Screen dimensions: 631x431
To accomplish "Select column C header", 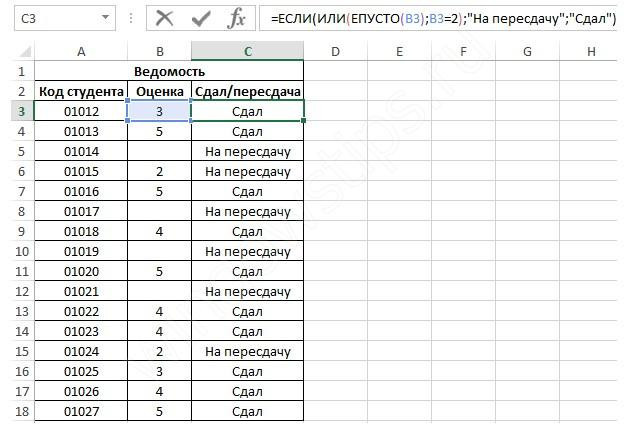I will coord(247,51).
